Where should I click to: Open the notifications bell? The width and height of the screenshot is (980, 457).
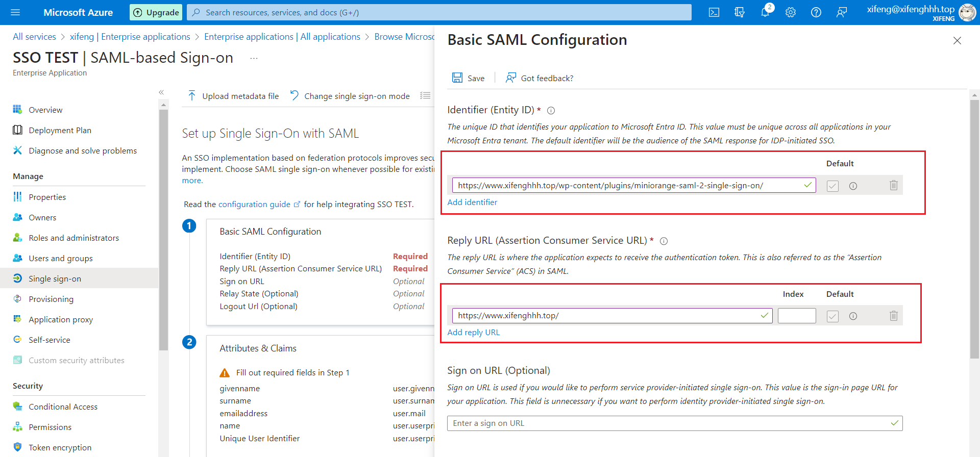pyautogui.click(x=765, y=12)
